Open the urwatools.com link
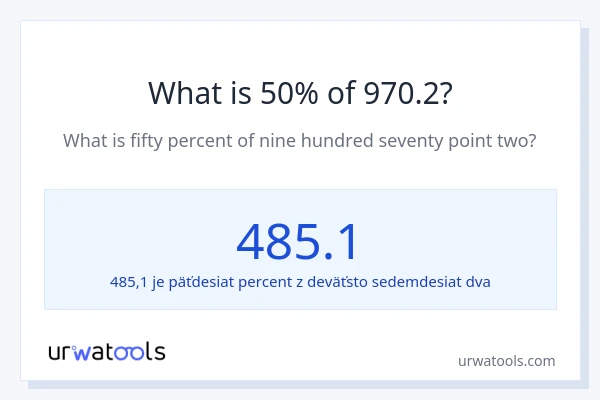 [x=506, y=361]
